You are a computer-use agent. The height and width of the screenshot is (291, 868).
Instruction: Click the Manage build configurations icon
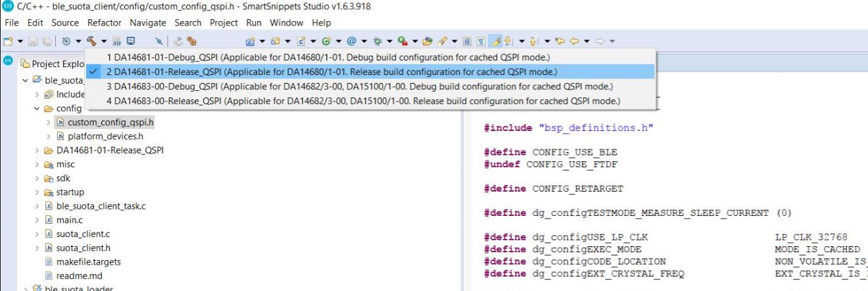point(66,41)
